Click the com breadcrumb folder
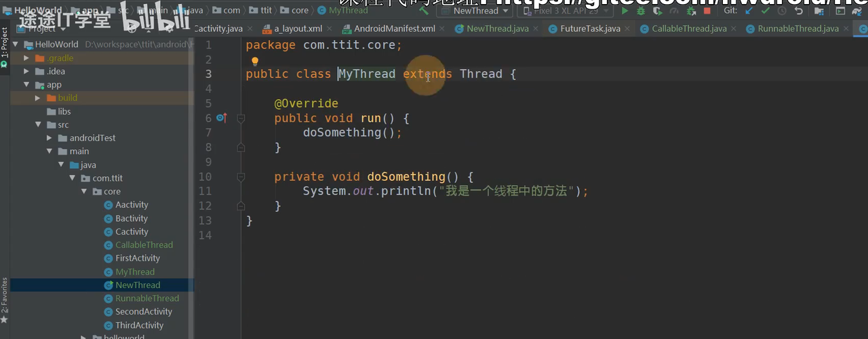 click(x=226, y=10)
